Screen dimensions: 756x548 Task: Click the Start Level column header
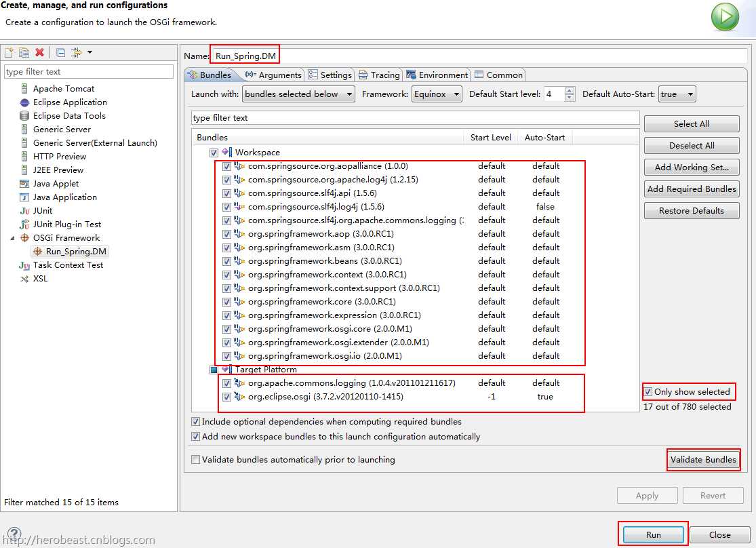pos(490,138)
